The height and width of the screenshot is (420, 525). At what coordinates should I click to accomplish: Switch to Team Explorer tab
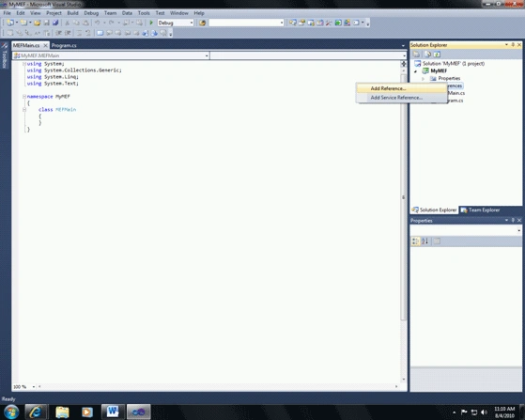tap(481, 210)
